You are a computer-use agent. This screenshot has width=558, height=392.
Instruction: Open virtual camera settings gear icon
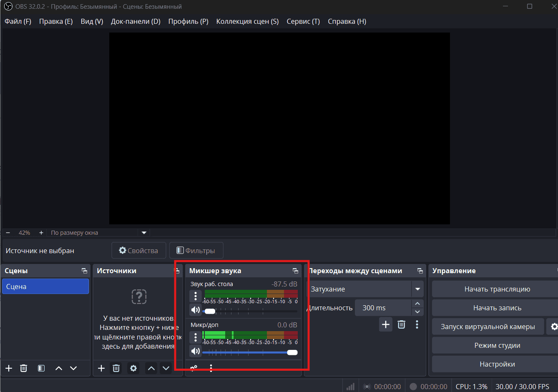(x=553, y=327)
